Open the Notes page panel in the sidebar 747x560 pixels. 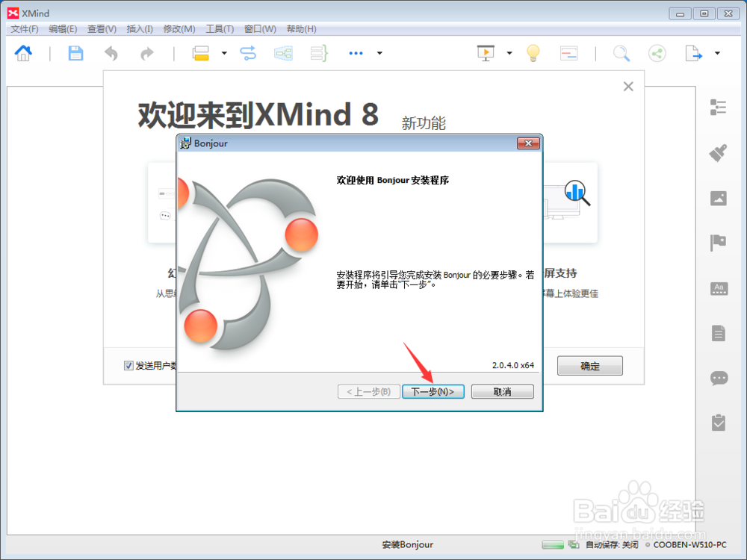[719, 333]
